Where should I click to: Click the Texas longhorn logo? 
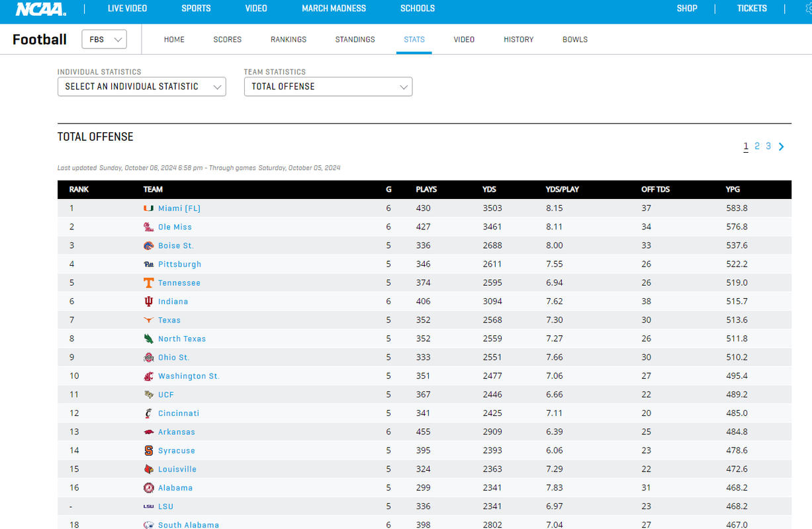point(149,320)
